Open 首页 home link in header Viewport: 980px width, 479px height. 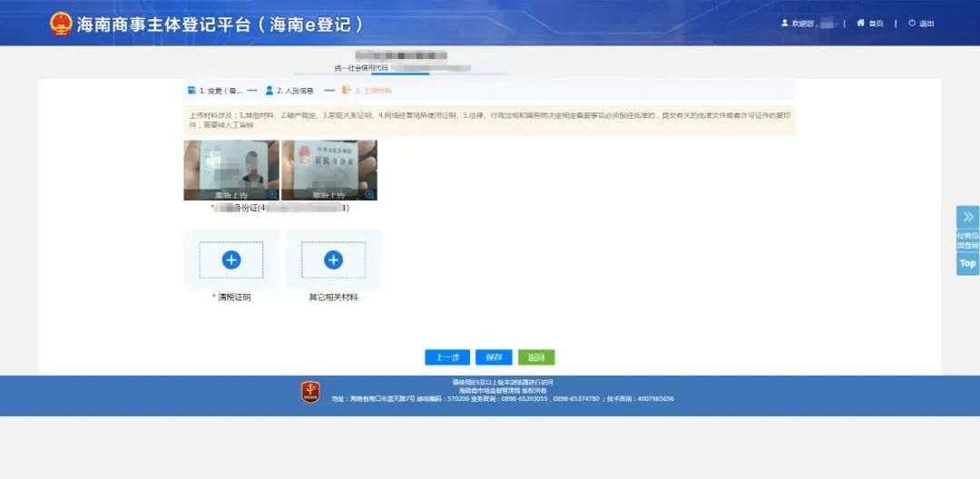869,24
